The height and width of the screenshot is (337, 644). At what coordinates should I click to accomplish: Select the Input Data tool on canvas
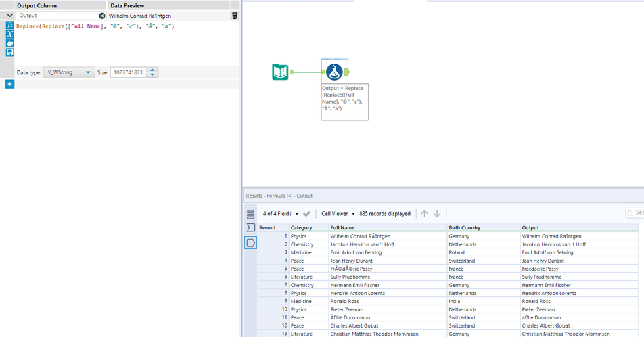[280, 72]
